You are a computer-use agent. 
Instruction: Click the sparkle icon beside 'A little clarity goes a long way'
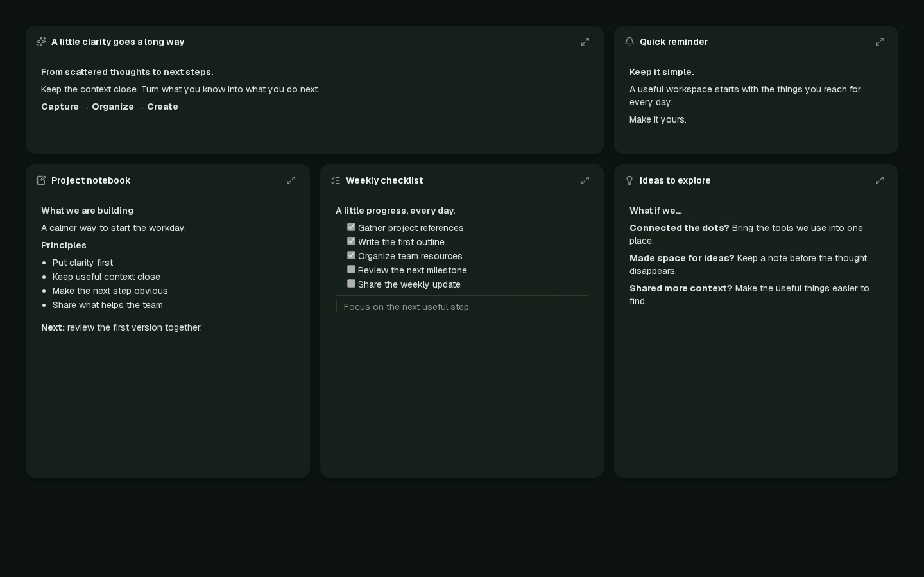(x=41, y=42)
